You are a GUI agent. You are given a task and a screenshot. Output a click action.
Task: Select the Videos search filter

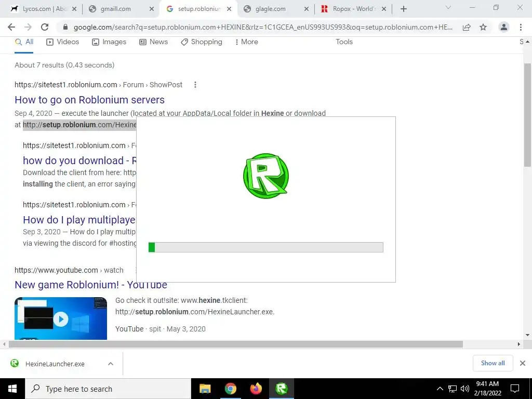[x=63, y=42]
